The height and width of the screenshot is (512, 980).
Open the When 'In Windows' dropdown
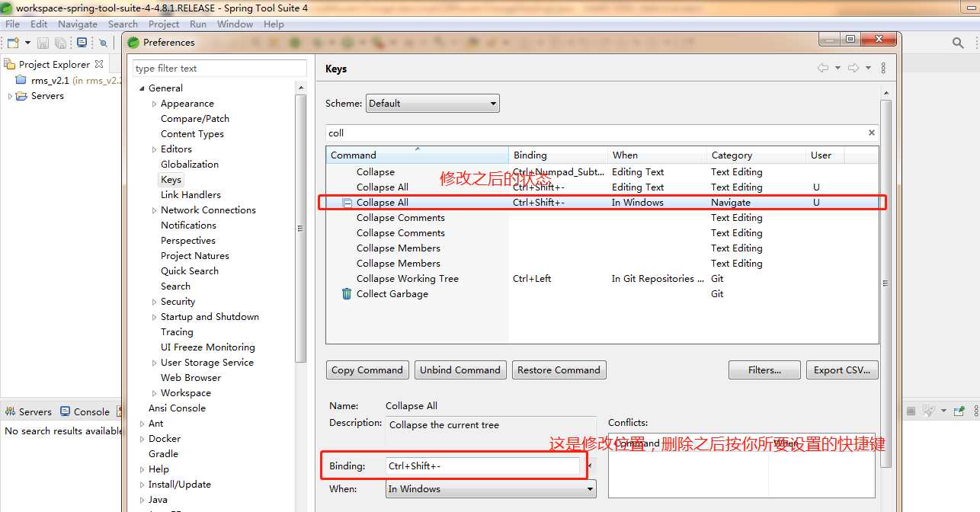pos(491,489)
